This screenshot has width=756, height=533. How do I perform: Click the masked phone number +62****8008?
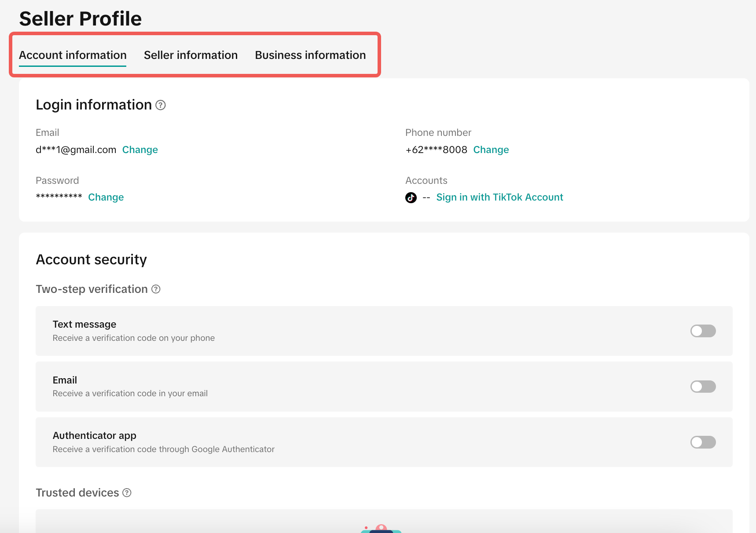click(436, 150)
